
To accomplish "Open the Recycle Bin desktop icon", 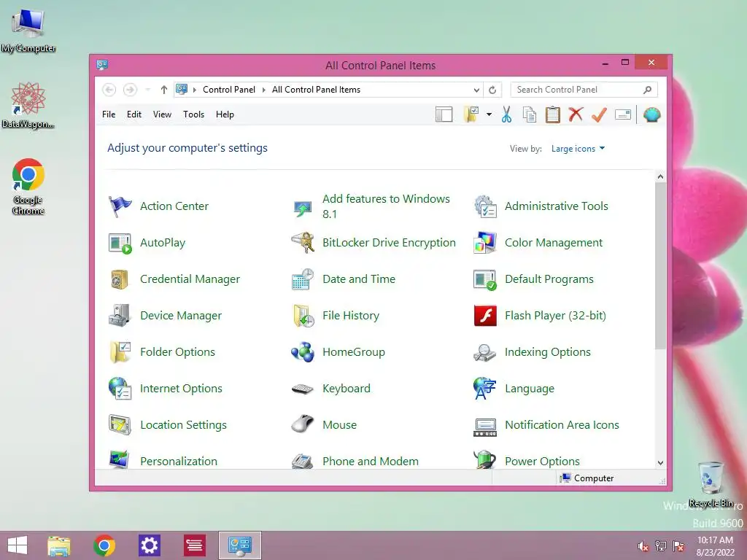I will click(x=711, y=484).
